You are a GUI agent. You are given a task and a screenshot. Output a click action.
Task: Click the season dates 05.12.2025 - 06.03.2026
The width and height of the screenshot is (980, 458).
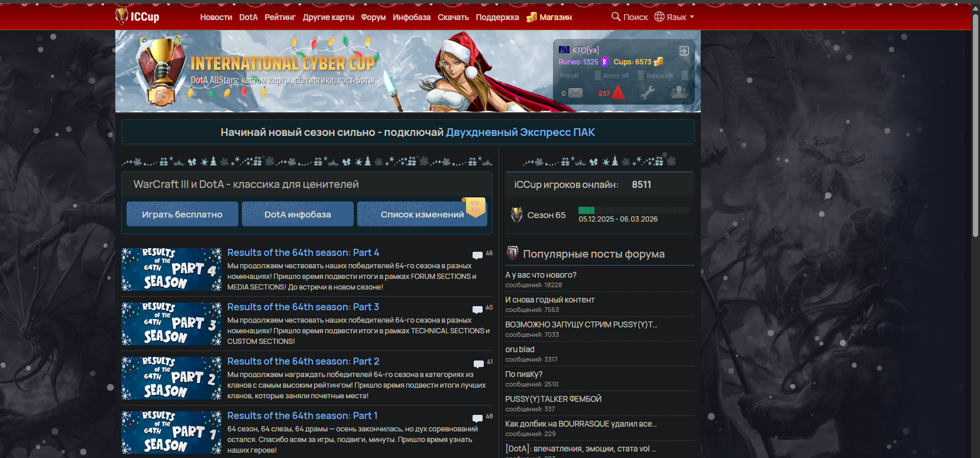click(618, 219)
